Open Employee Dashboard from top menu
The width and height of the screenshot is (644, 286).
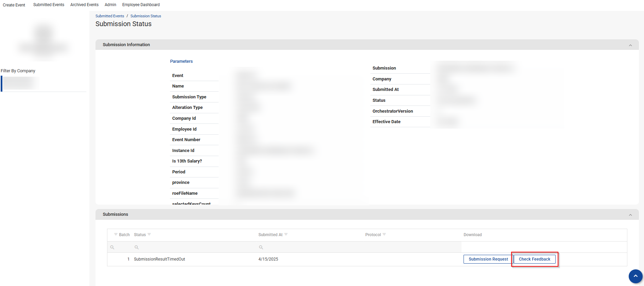click(141, 5)
